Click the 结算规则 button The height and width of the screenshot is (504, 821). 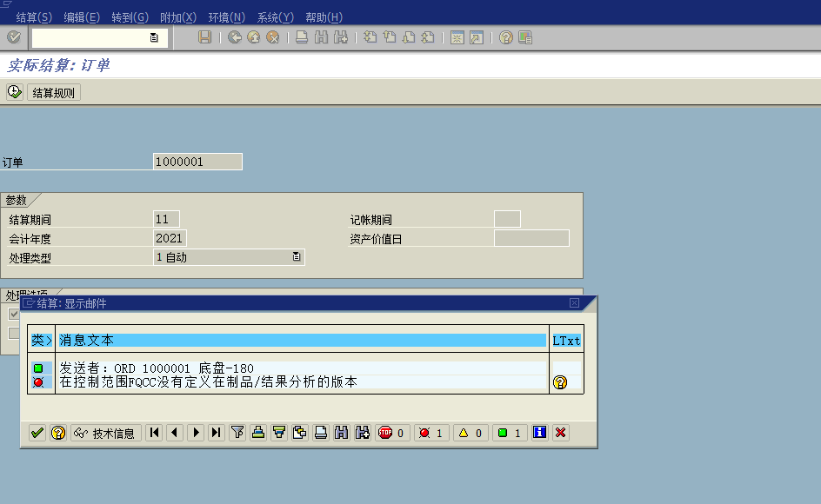(x=53, y=93)
